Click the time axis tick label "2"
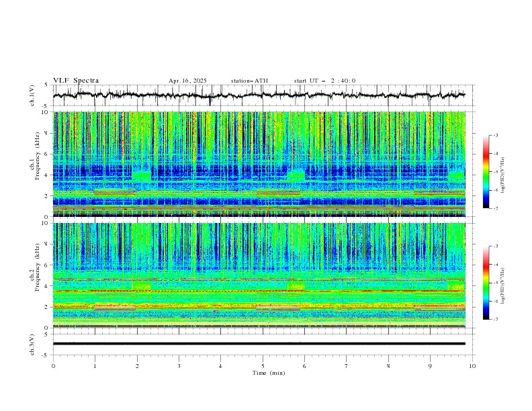 coord(137,366)
